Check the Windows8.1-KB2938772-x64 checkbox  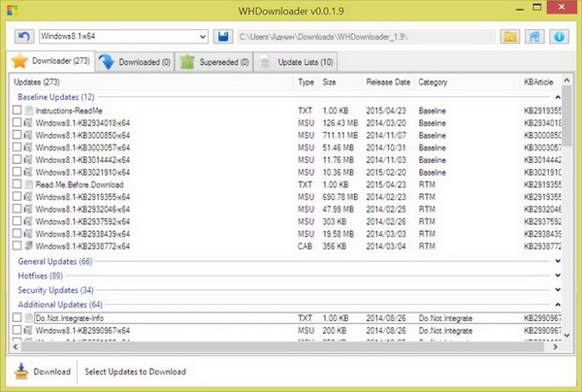pos(16,245)
